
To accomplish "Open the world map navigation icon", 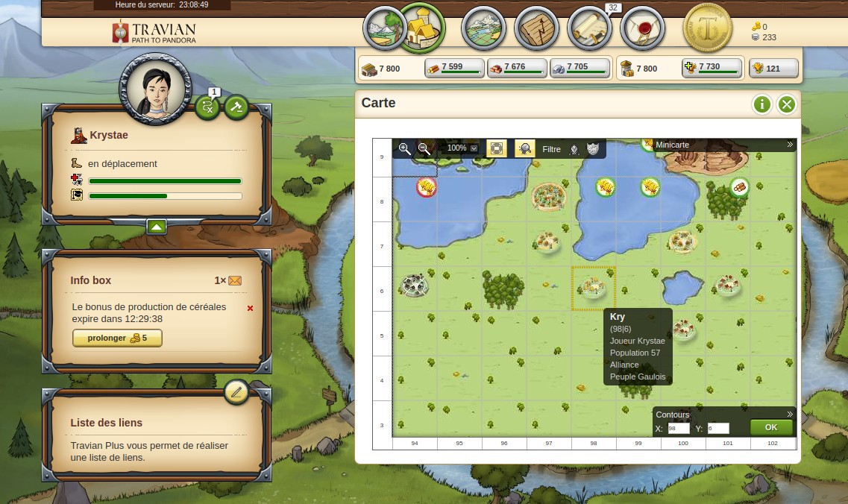I will (x=483, y=28).
